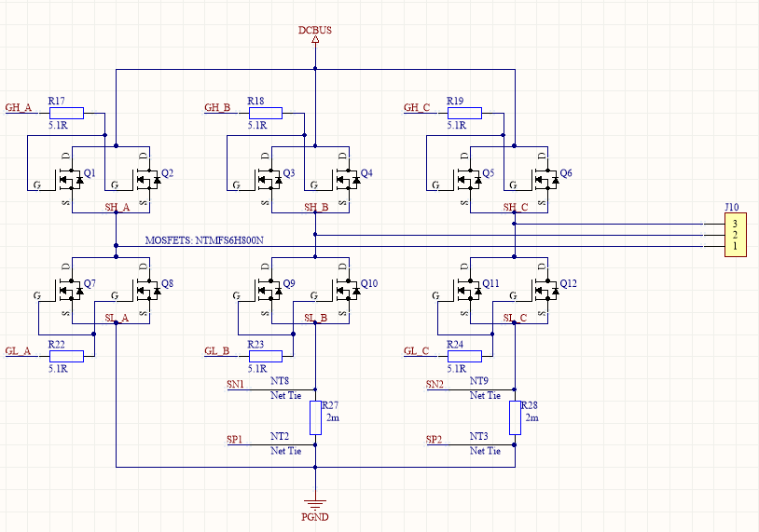
Task: Select gate resistor R18 body
Action: pyautogui.click(x=266, y=113)
